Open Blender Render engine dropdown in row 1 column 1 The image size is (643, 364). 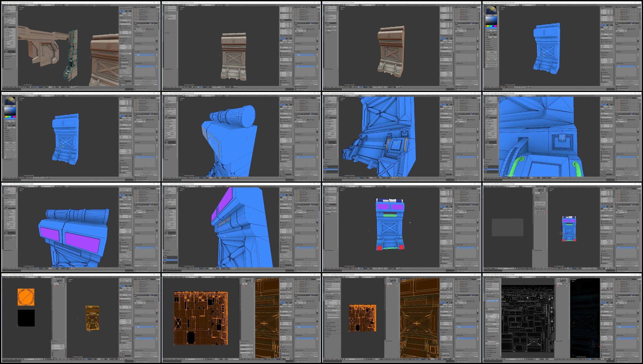60,5
